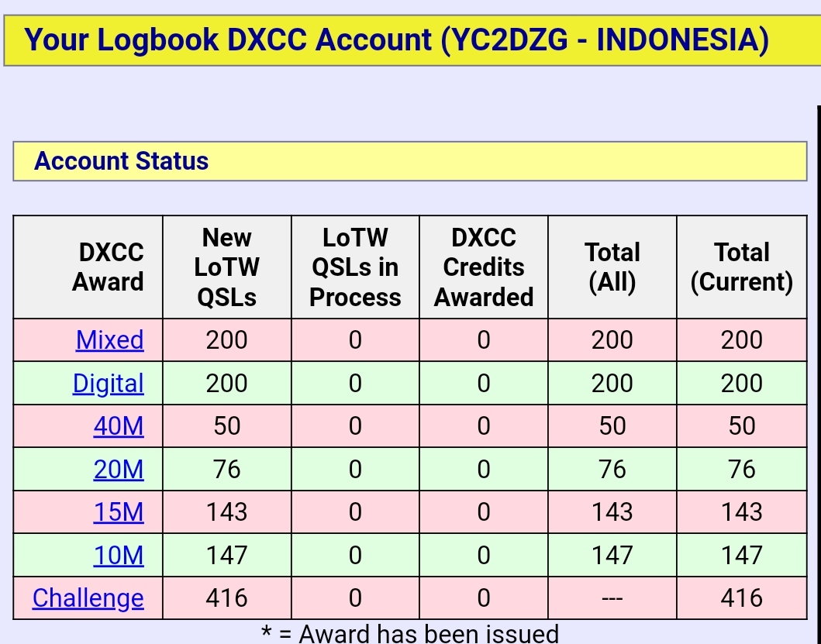The height and width of the screenshot is (644, 821).
Task: Click 10M row Total (Current) value 147
Action: [741, 555]
